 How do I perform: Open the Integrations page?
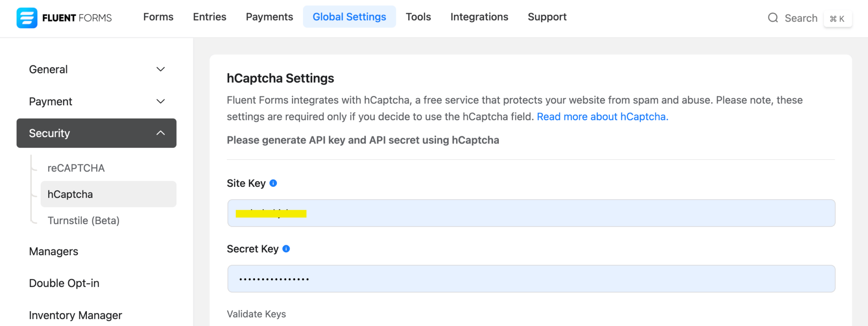479,17
